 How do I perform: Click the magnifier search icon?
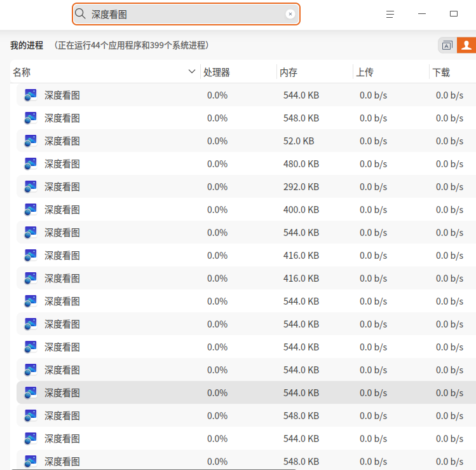click(80, 13)
